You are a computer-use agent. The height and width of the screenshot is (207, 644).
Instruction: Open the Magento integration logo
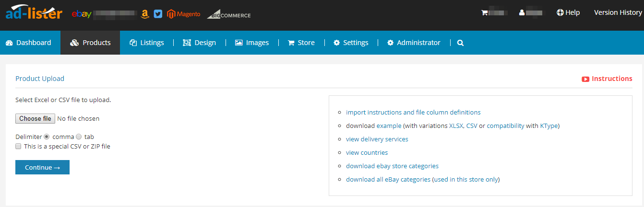[x=184, y=14]
